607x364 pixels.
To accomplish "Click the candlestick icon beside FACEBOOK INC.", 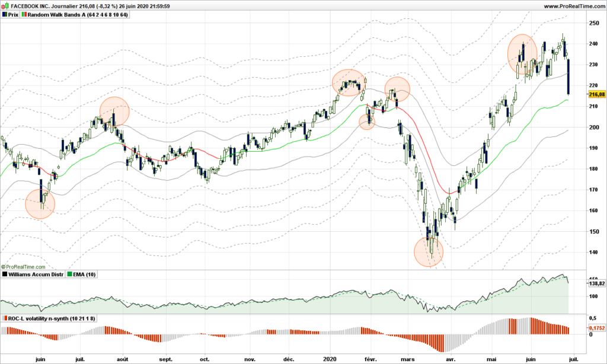I will (5, 6).
